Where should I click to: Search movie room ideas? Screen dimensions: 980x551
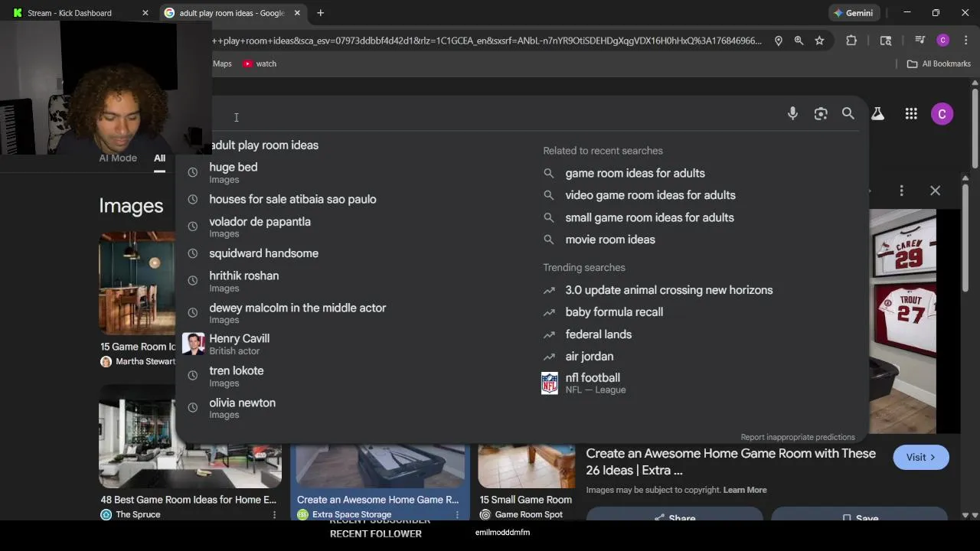coord(610,240)
